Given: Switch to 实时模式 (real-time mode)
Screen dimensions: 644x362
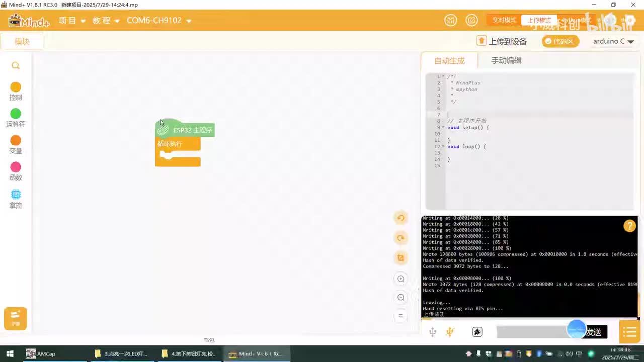Looking at the screenshot, I should [x=504, y=21].
